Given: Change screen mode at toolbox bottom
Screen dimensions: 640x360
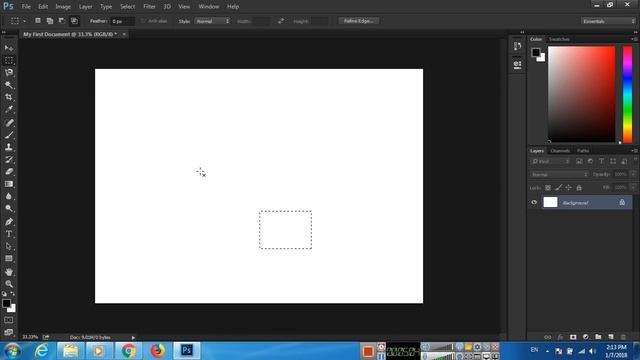Looking at the screenshot, I should tap(9, 332).
